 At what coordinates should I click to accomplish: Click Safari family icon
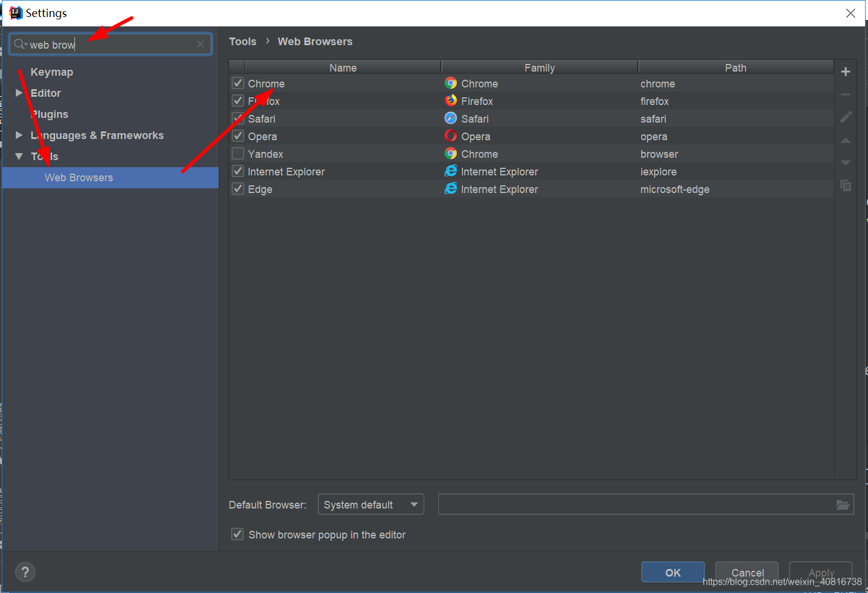pos(451,118)
